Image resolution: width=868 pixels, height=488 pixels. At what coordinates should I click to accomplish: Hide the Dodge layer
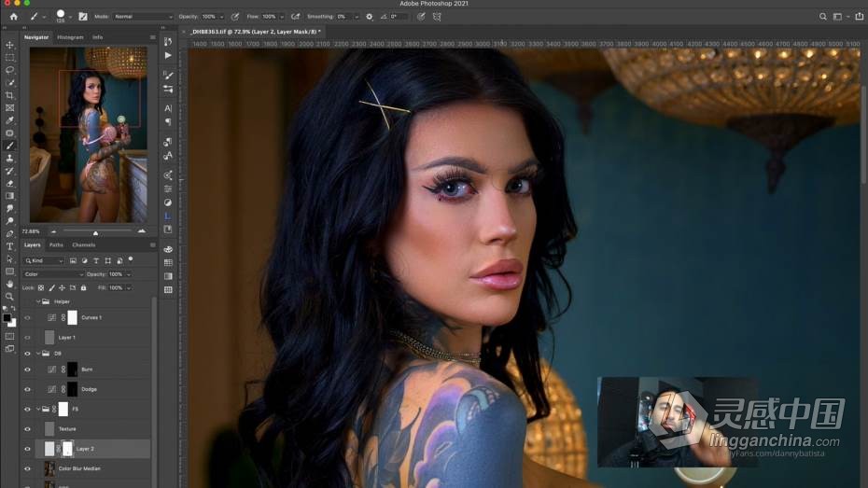point(28,389)
